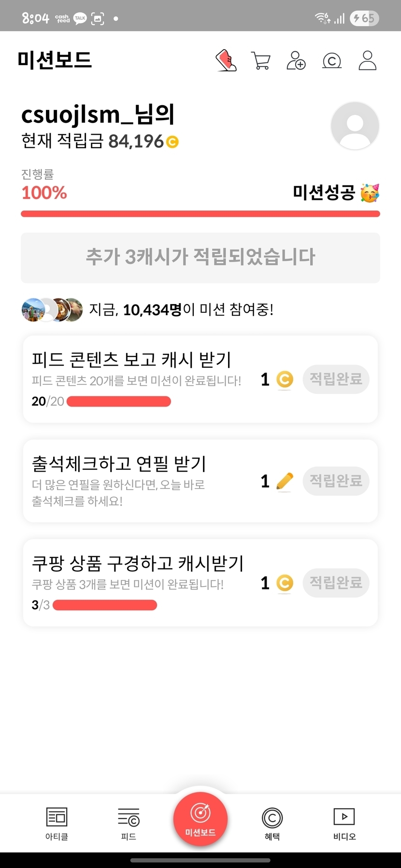Image resolution: width=401 pixels, height=868 pixels.
Task: Tap 적립완료 for feed content mission
Action: point(336,379)
